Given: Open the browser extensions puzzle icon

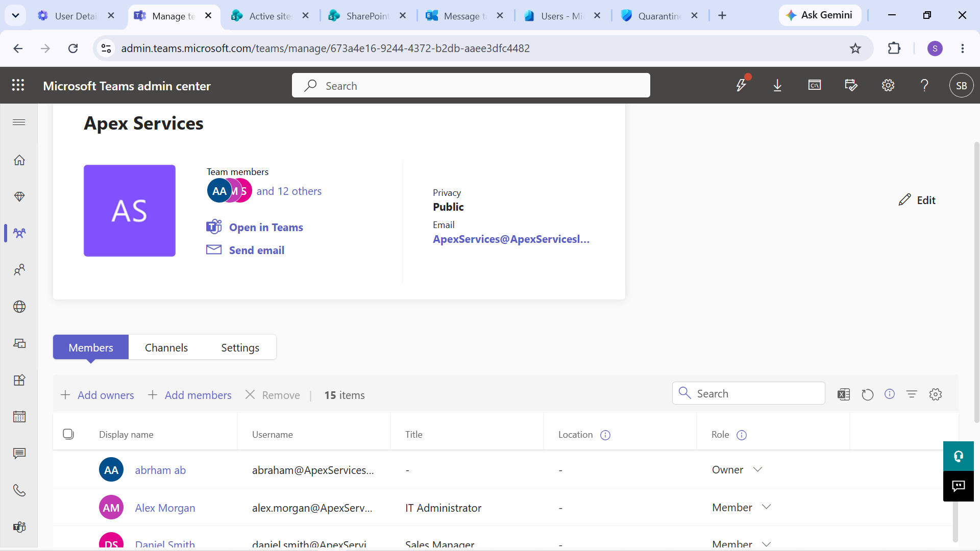Looking at the screenshot, I should pos(894,48).
